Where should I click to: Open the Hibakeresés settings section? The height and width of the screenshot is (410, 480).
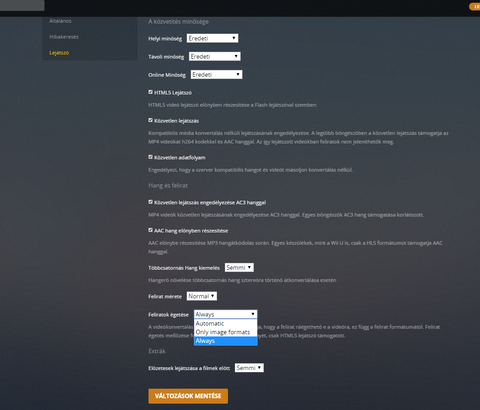pos(64,37)
